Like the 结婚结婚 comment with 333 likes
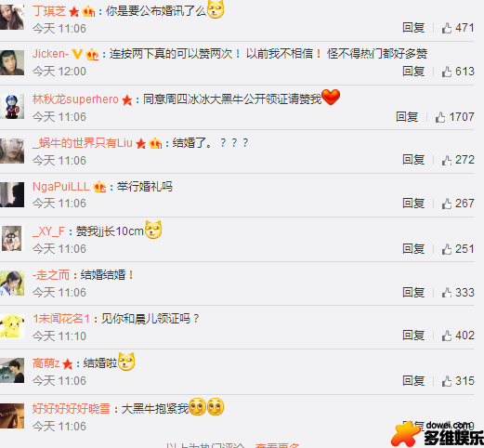The image size is (484, 448). (x=447, y=293)
